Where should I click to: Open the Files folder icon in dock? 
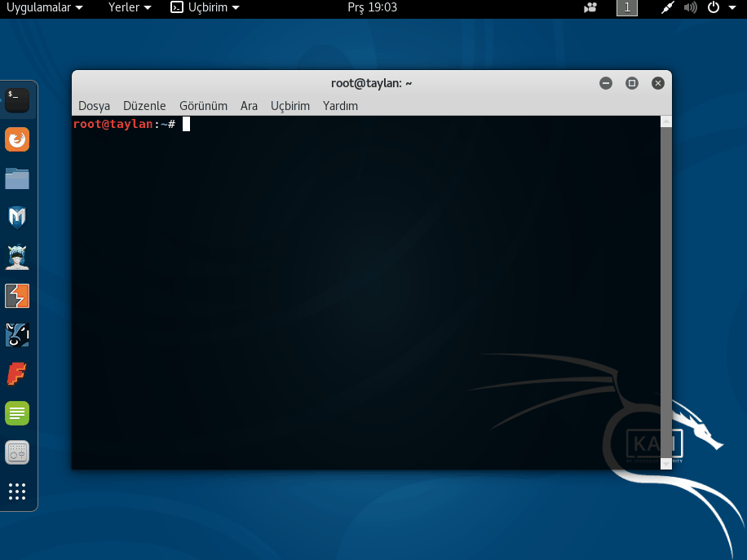(x=17, y=179)
